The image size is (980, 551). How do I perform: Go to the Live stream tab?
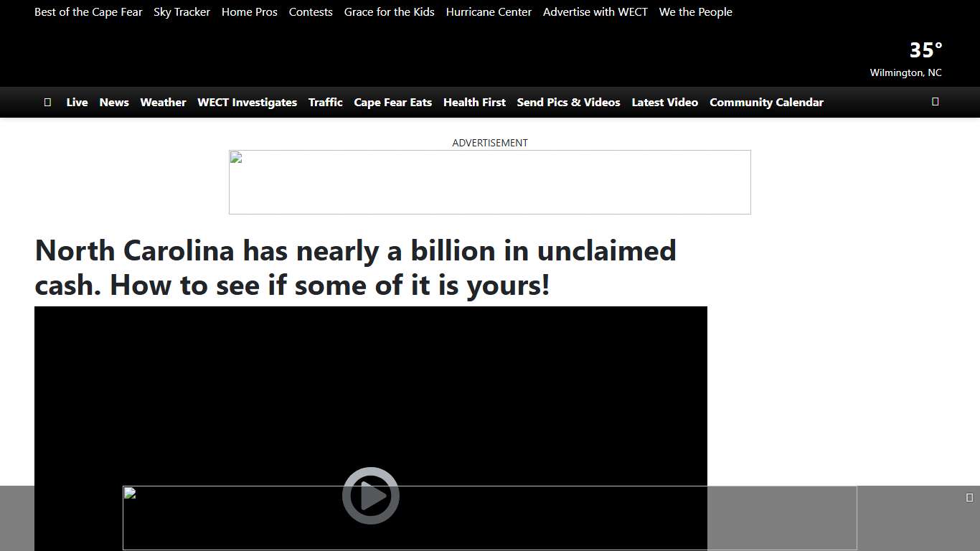tap(77, 102)
